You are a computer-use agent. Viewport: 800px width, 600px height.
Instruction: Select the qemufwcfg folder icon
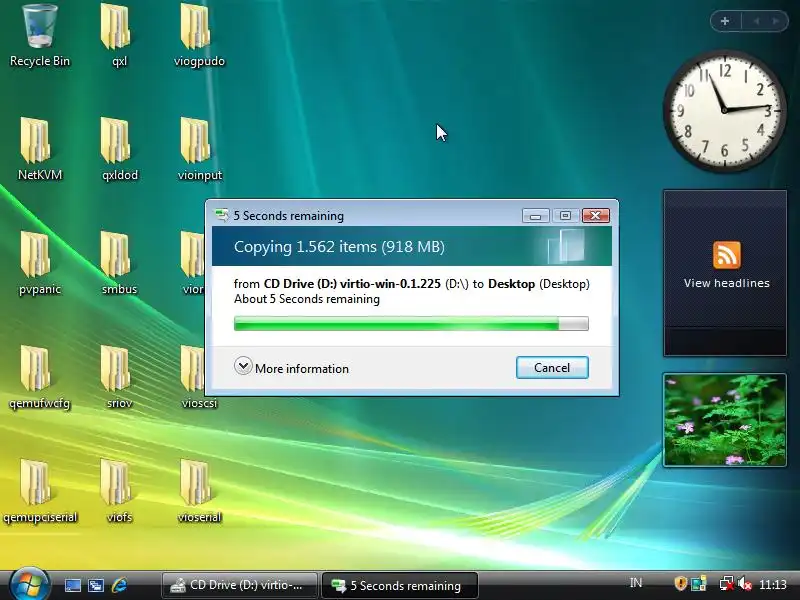[40, 378]
